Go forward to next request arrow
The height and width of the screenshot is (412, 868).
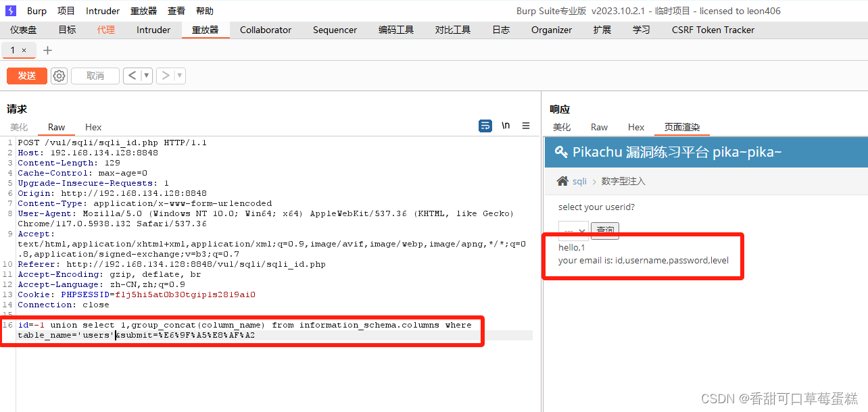click(165, 76)
